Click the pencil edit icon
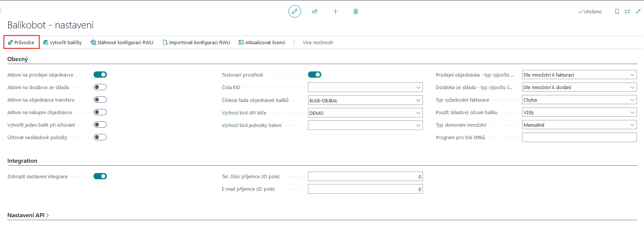This screenshot has height=240, width=644. pyautogui.click(x=294, y=11)
